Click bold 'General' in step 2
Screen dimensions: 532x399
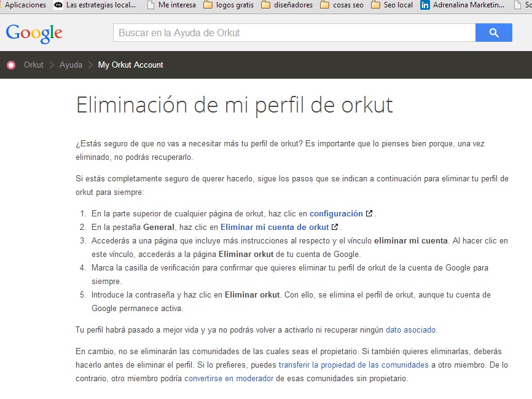point(158,227)
